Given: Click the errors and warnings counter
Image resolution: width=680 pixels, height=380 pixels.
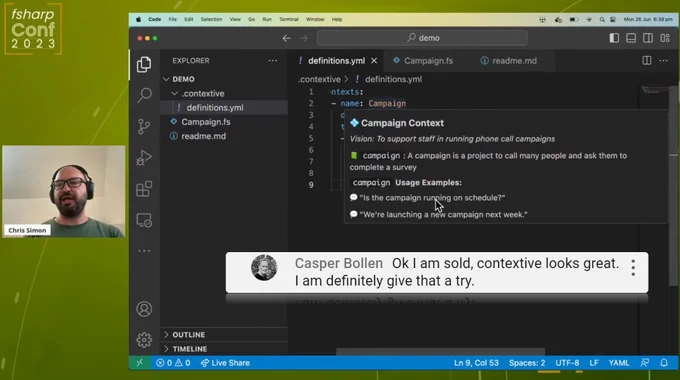Looking at the screenshot, I should click(x=173, y=363).
